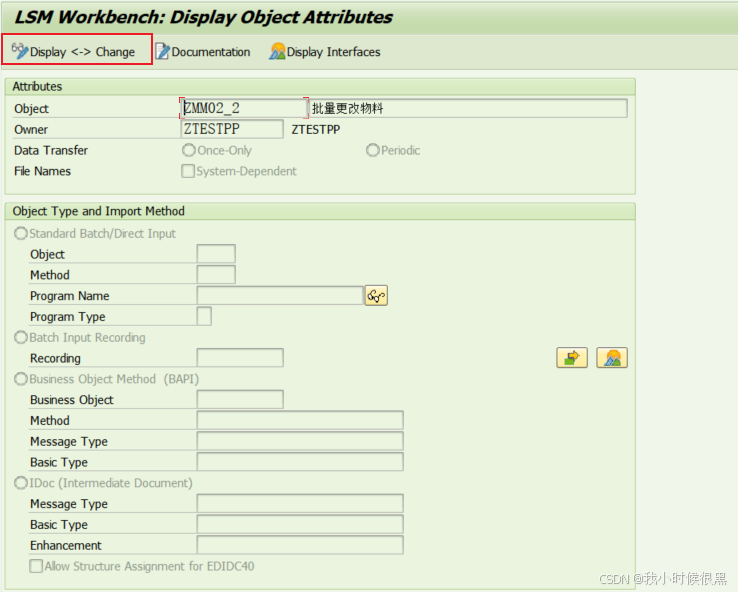Click the Basic Type field under BAPI section
The width and height of the screenshot is (738, 592).
[x=300, y=462]
